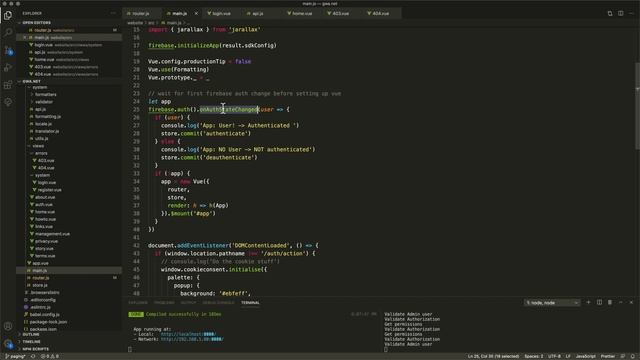The image size is (640, 360).
Task: Change the JavaScript language mode
Action: tap(585, 356)
